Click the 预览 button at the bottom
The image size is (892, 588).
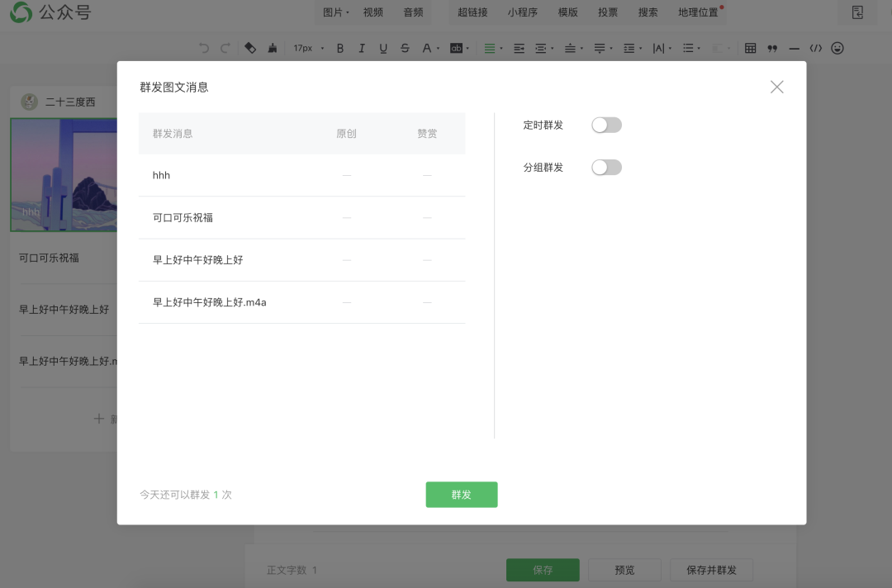pyautogui.click(x=624, y=570)
